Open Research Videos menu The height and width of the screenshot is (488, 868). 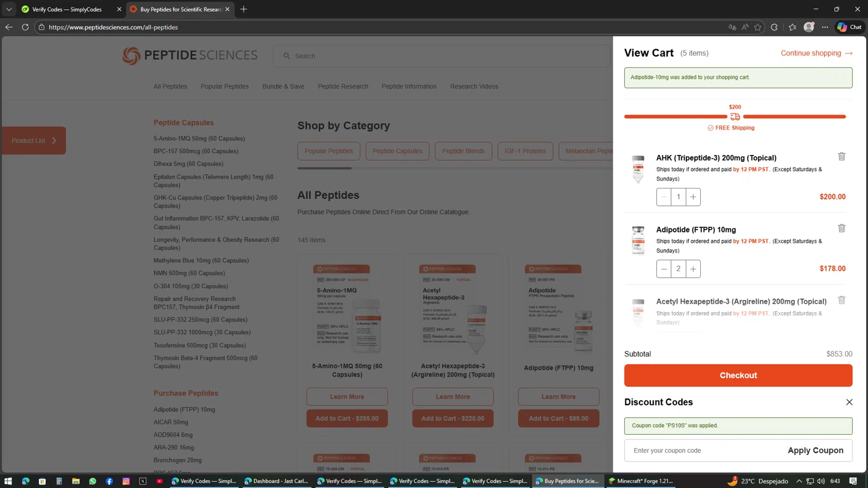point(474,86)
